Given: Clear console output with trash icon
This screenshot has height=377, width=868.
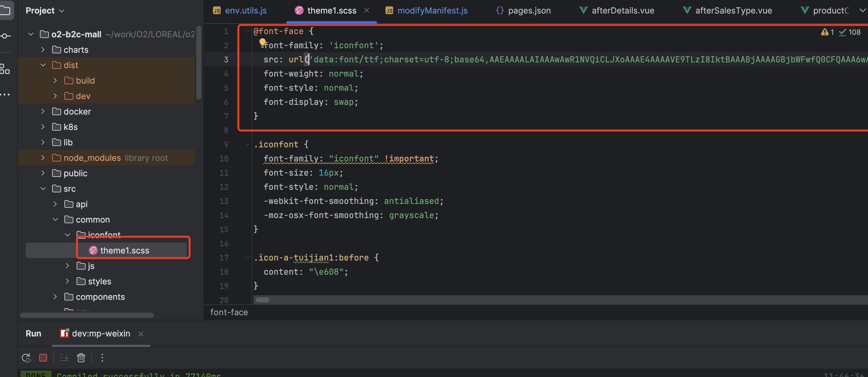Looking at the screenshot, I should pos(81,357).
